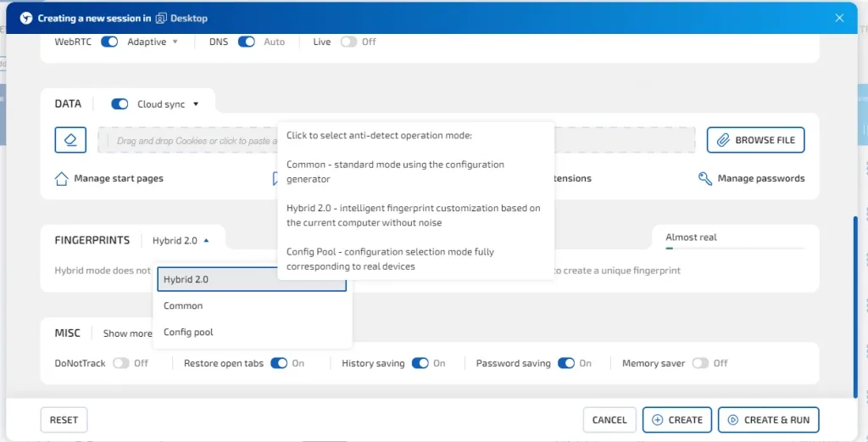Image resolution: width=868 pixels, height=442 pixels.
Task: Turn off the DNS toggle
Action: [x=246, y=42]
